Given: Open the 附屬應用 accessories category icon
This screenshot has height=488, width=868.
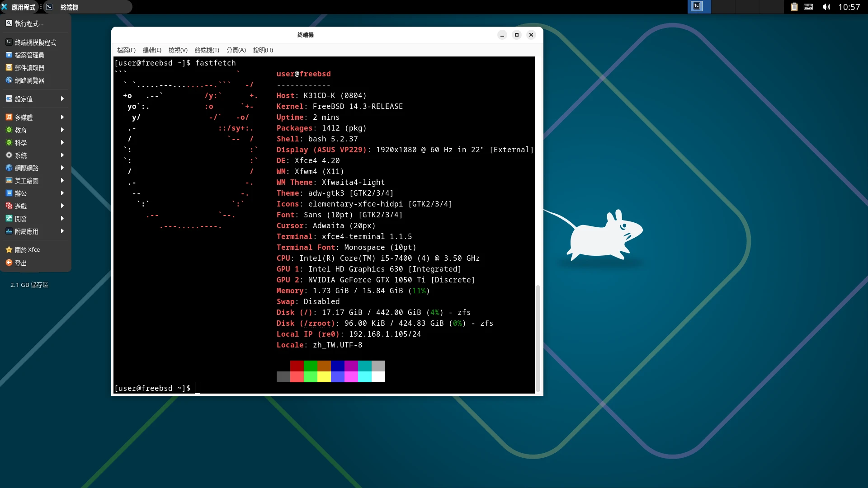Looking at the screenshot, I should coord(9,231).
